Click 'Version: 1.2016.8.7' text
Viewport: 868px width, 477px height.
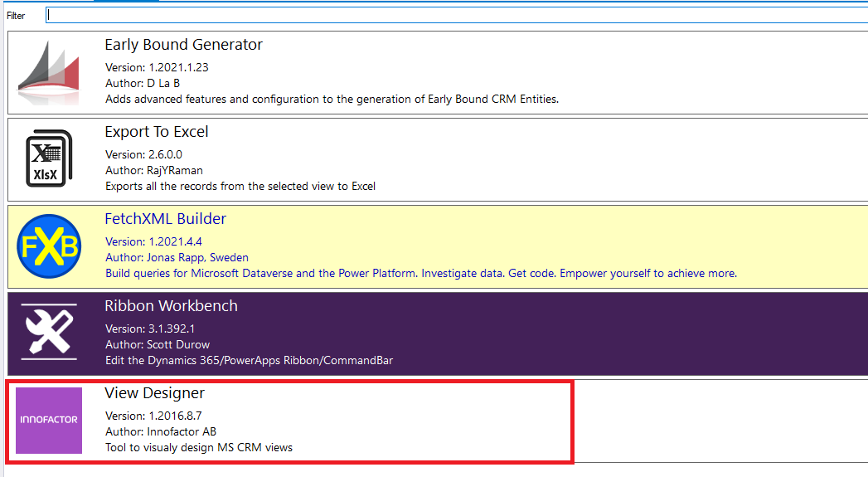tap(153, 416)
